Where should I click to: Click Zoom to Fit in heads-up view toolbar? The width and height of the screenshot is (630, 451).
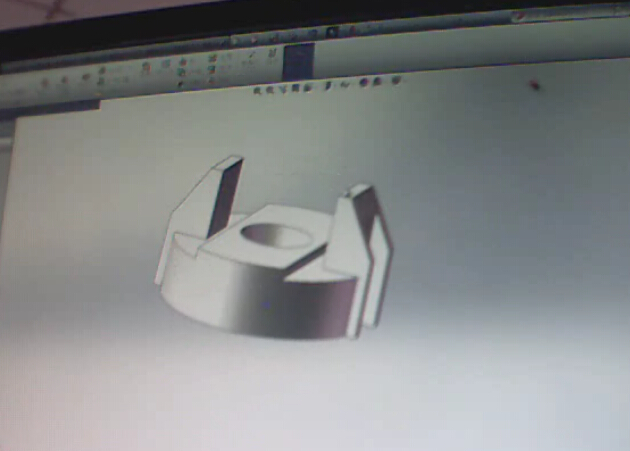coord(256,90)
